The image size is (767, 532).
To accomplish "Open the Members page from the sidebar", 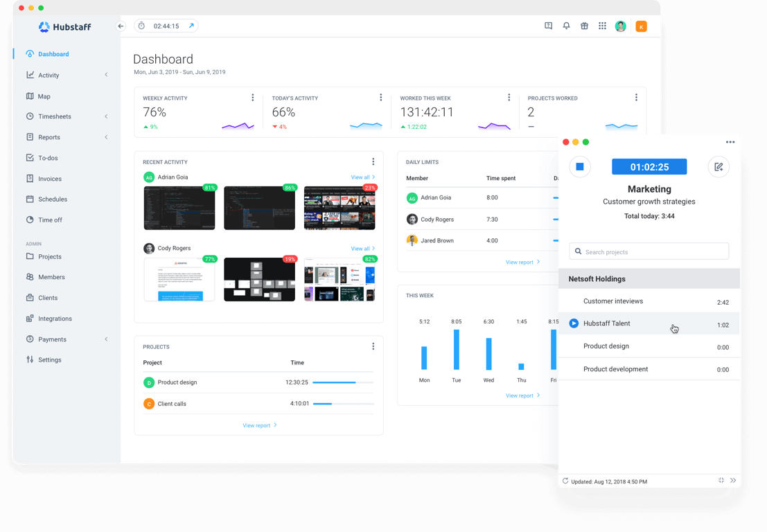I will tap(51, 276).
